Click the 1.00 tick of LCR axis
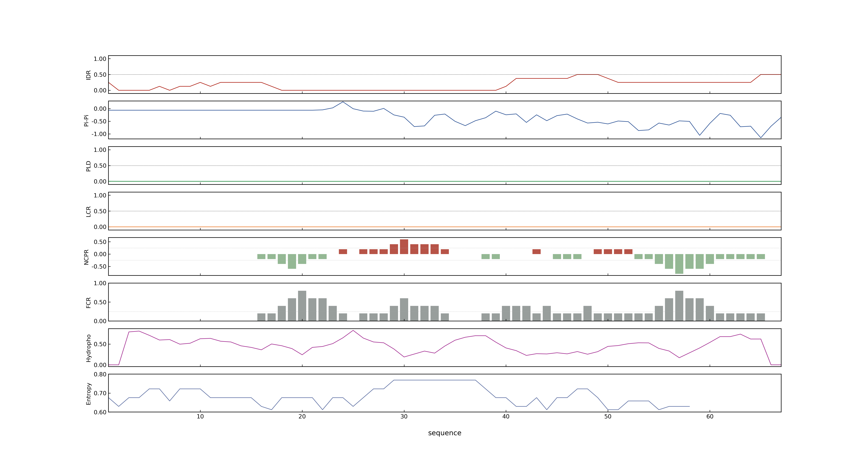The height and width of the screenshot is (463, 868). click(x=100, y=195)
